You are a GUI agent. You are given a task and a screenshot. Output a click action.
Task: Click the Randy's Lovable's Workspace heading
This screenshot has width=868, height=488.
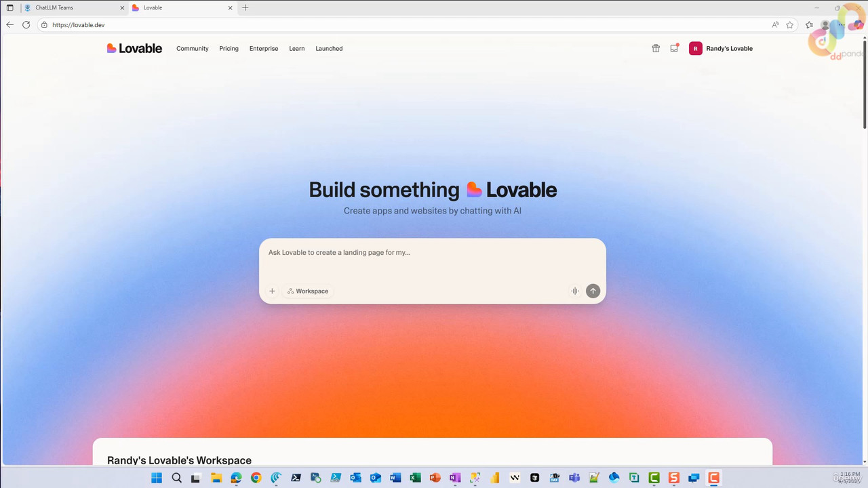[179, 460]
